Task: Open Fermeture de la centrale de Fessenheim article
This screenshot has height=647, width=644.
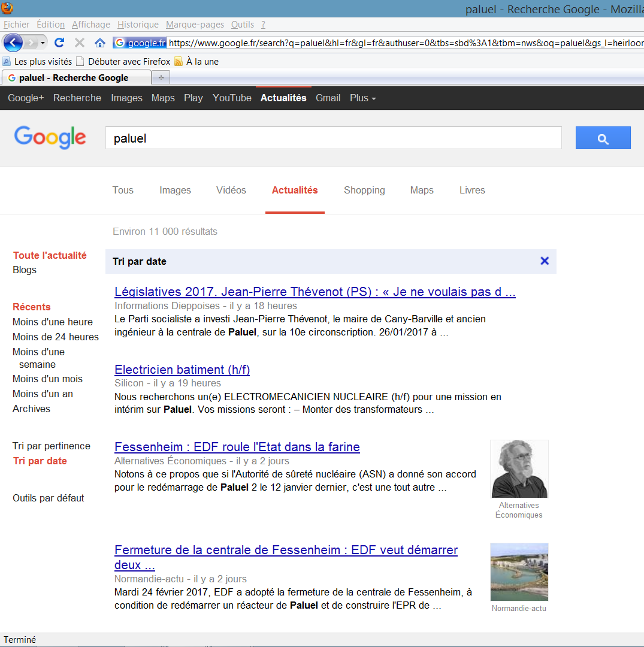Action: 286,557
